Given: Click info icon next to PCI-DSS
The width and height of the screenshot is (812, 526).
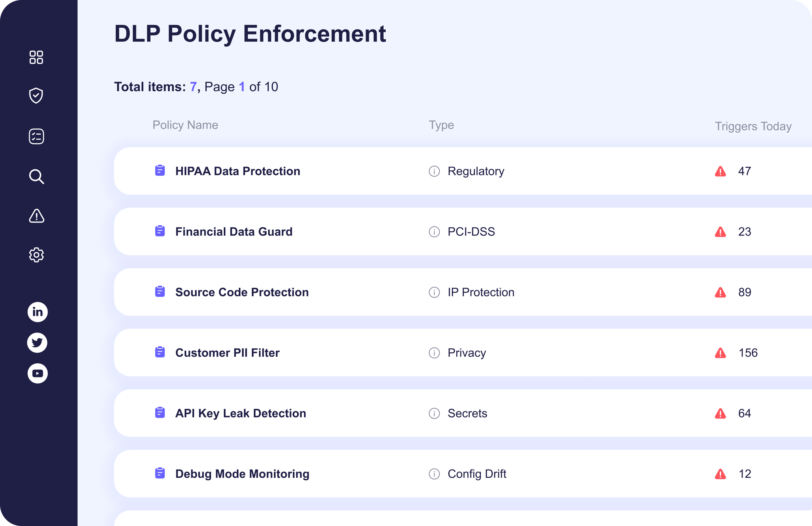Looking at the screenshot, I should click(434, 232).
